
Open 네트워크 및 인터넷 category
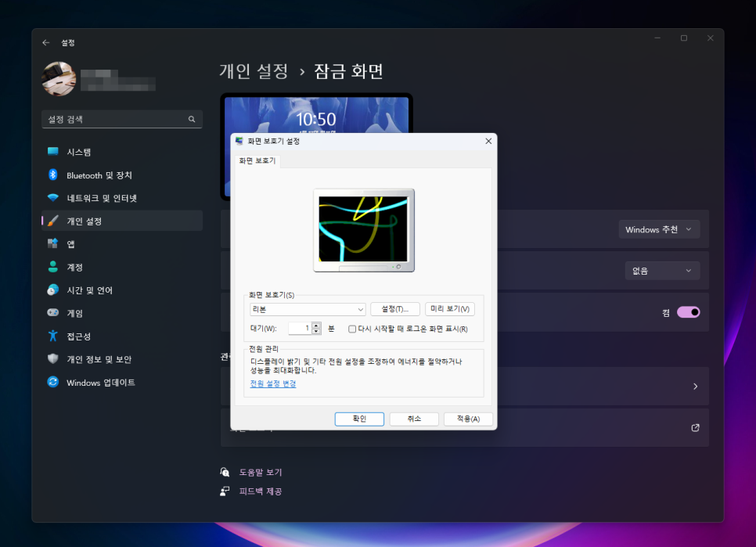click(122, 198)
